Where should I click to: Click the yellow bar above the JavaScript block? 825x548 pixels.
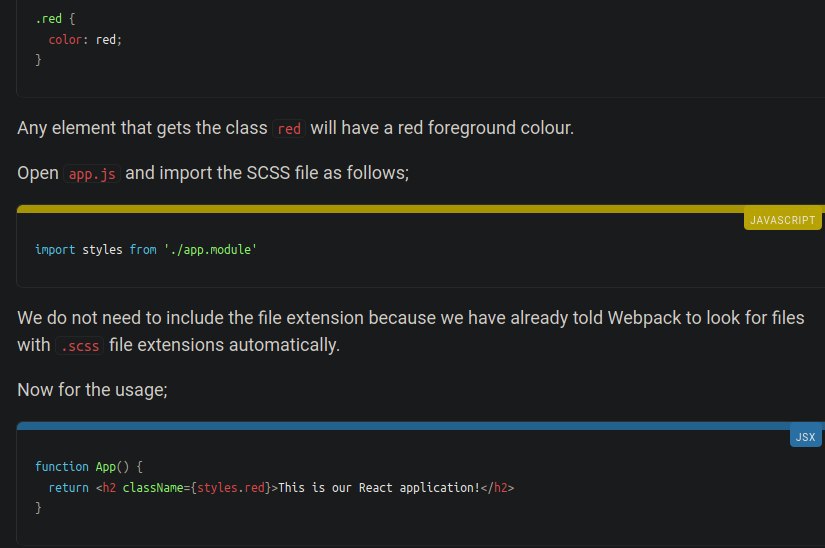[x=421, y=209]
